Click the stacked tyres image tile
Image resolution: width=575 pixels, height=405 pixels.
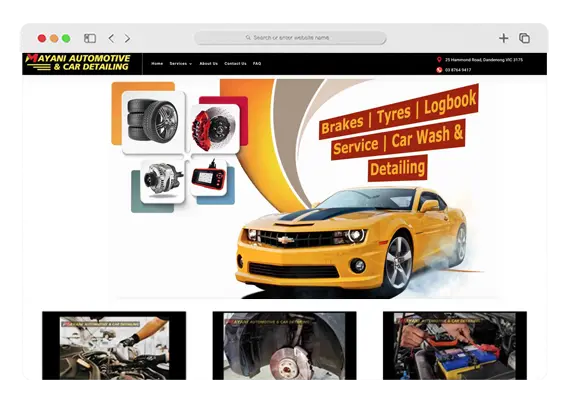(154, 122)
